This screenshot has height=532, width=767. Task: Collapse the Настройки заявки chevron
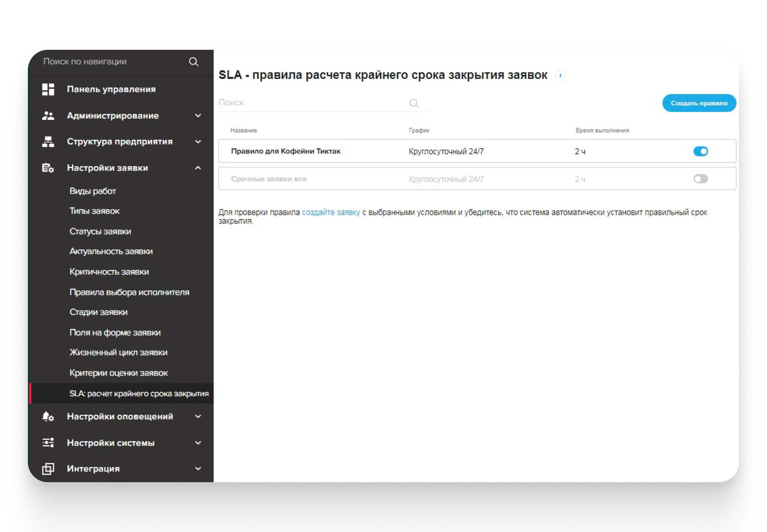click(198, 168)
